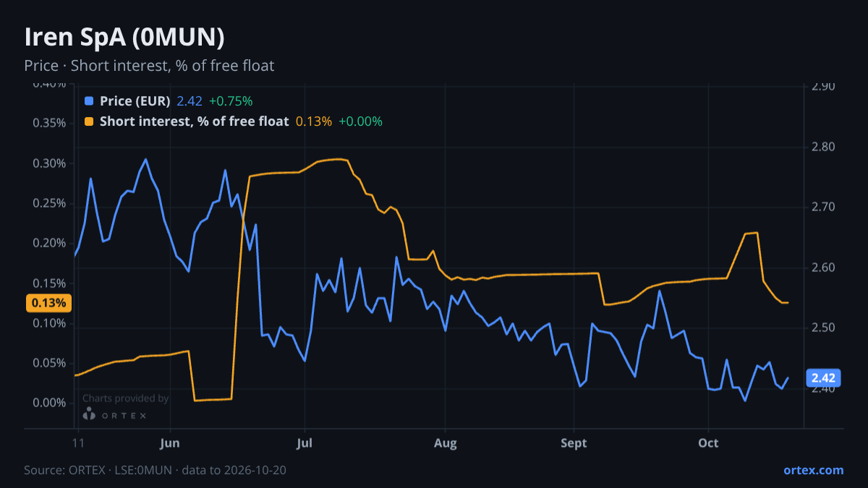Click the subtitle 'Price · Short interest, % of free float'

pos(149,66)
